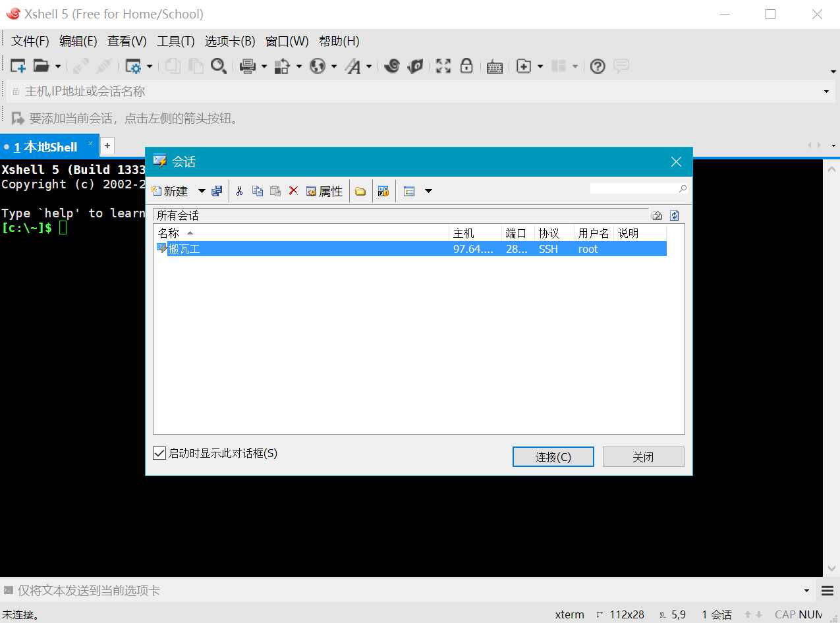The width and height of the screenshot is (840, 623).
Task: Click the Print icon in toolbar
Action: tap(248, 66)
